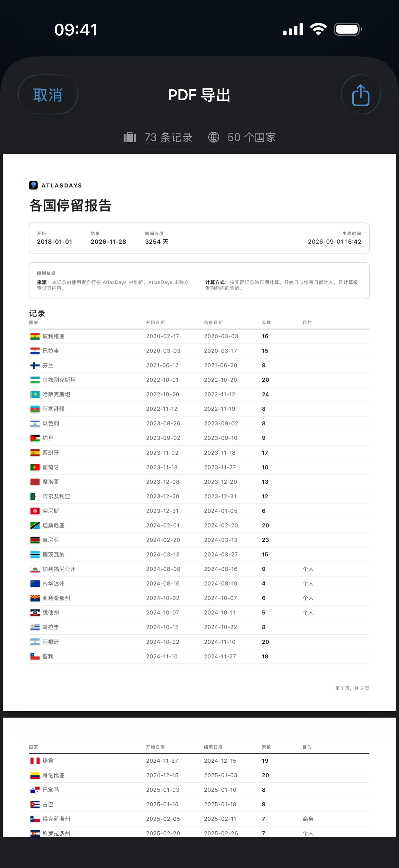Tap the Tanzania flag beside 坦桑尼亚
The image size is (399, 868).
pyautogui.click(x=35, y=525)
